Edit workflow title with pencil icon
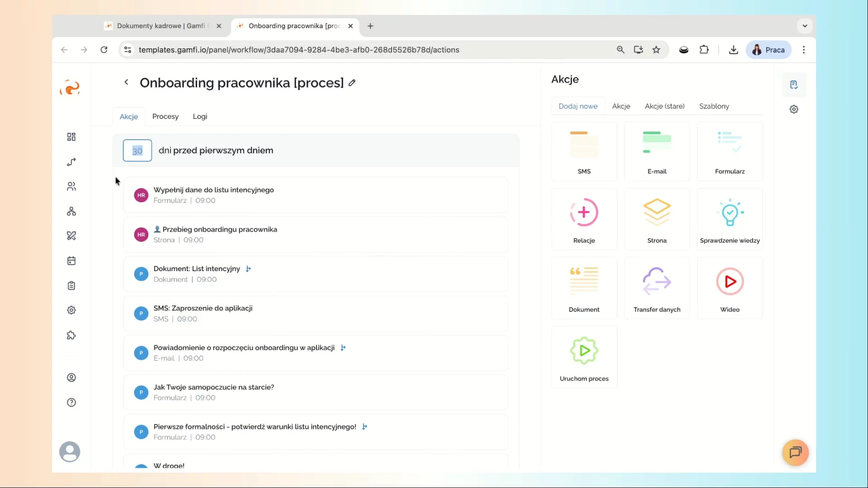Viewport: 868px width, 488px height. pyautogui.click(x=352, y=83)
